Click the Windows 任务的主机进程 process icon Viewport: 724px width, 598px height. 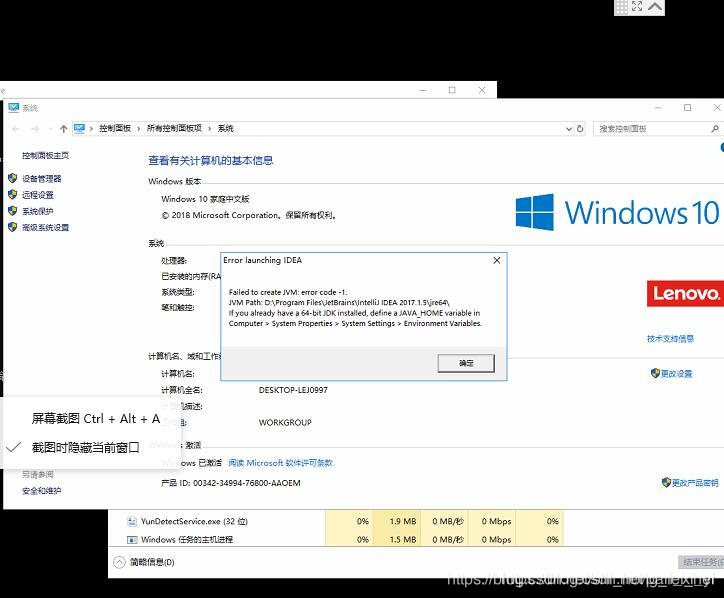[x=132, y=539]
